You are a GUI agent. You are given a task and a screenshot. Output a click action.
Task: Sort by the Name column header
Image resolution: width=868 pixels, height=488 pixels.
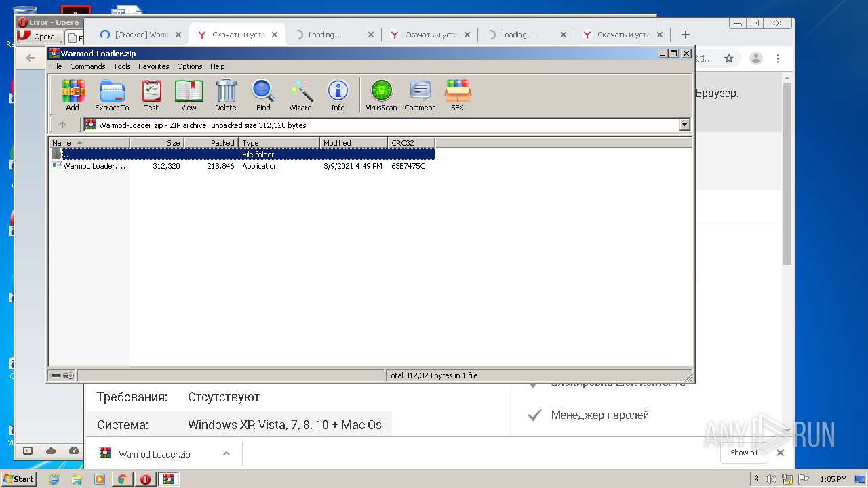(89, 142)
